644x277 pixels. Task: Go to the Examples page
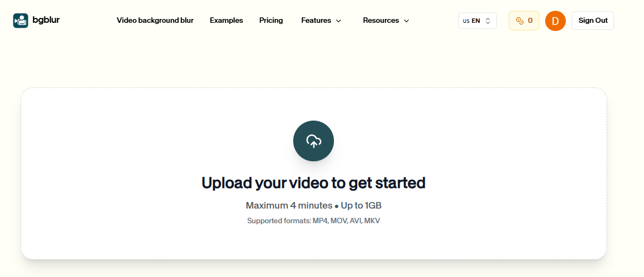(x=226, y=21)
